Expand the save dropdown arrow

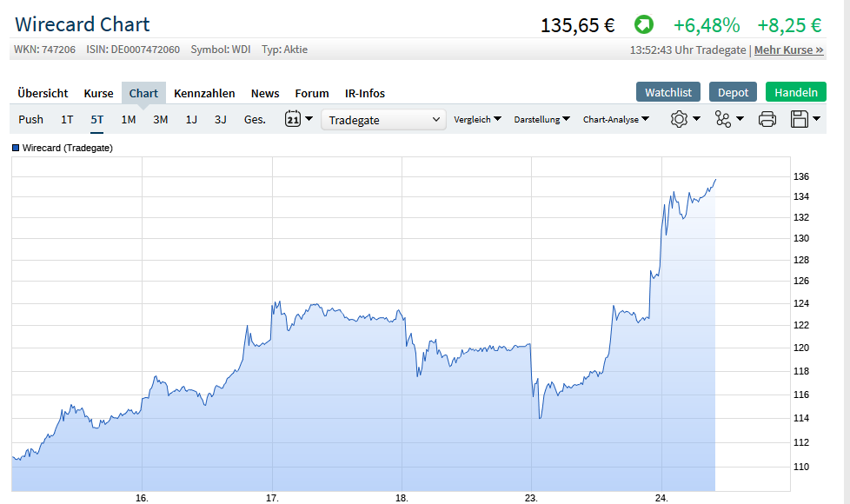[x=816, y=118]
